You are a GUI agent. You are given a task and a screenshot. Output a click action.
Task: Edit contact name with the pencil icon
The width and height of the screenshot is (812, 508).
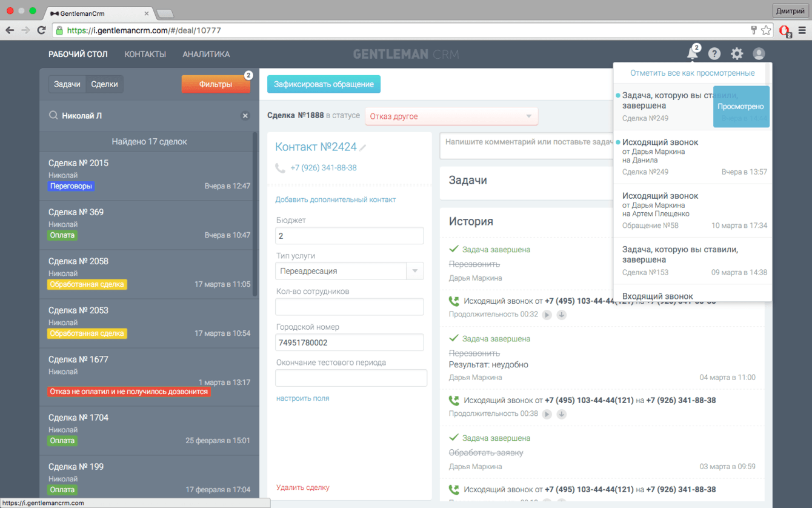(x=363, y=147)
